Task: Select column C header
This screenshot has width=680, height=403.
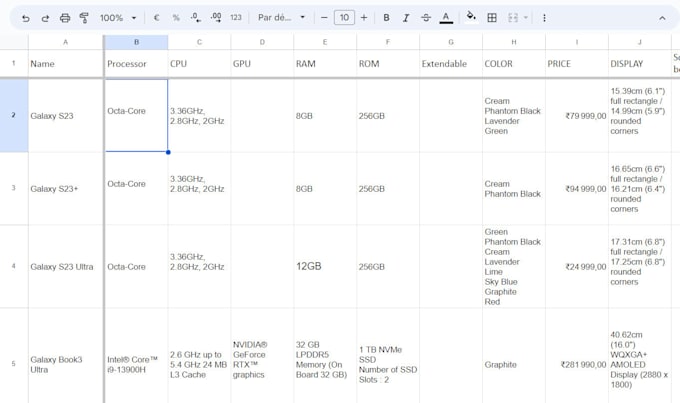Action: point(199,42)
